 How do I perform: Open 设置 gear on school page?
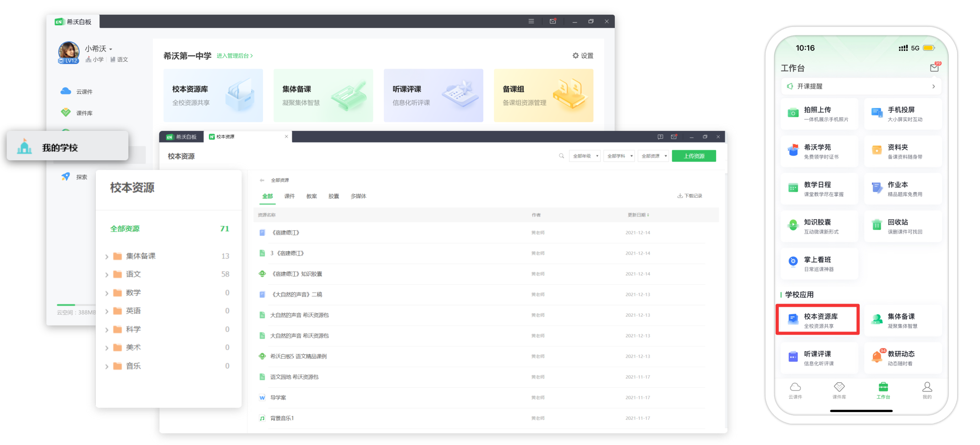click(583, 55)
